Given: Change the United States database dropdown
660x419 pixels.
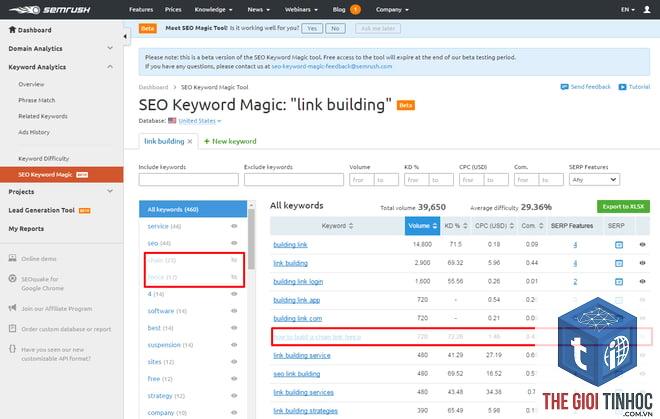Looking at the screenshot, I should 200,121.
